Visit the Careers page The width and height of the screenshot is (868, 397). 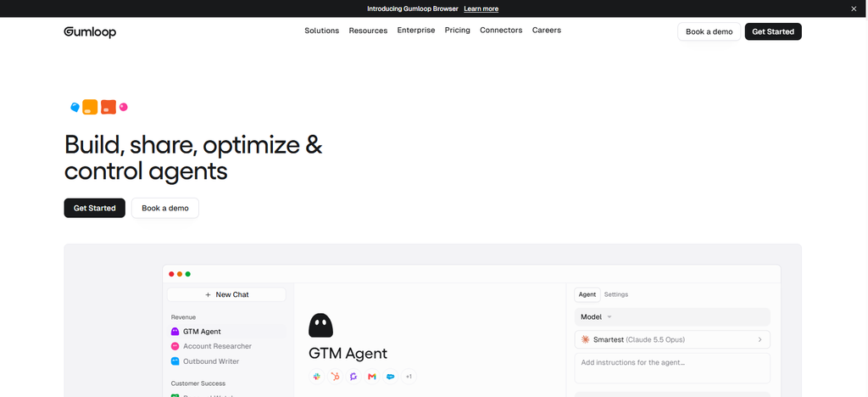(547, 31)
